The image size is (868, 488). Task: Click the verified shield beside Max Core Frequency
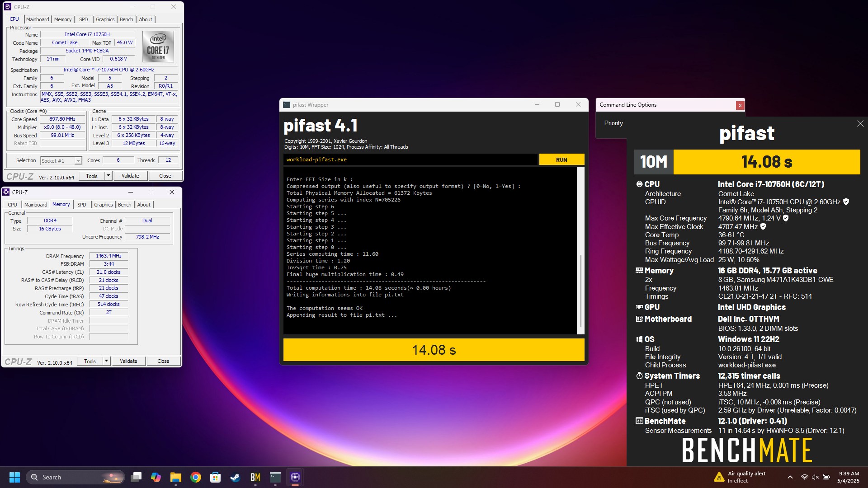point(786,218)
